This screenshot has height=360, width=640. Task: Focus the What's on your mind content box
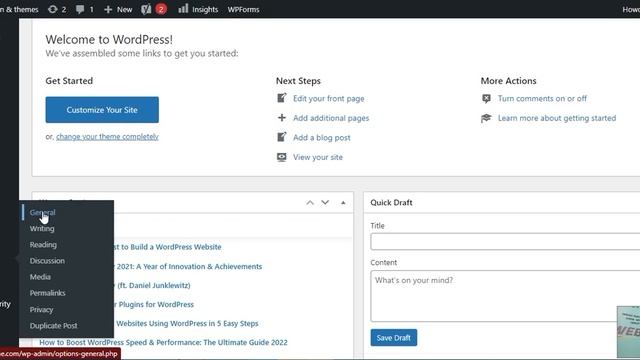tap(505, 296)
